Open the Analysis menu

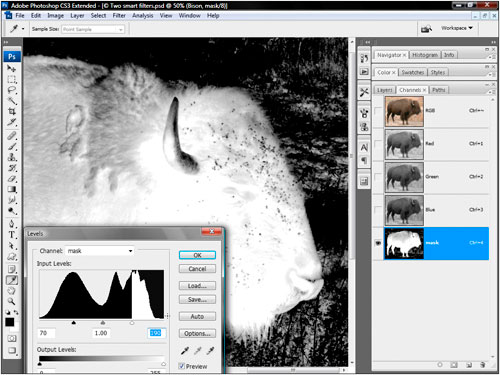coord(143,16)
